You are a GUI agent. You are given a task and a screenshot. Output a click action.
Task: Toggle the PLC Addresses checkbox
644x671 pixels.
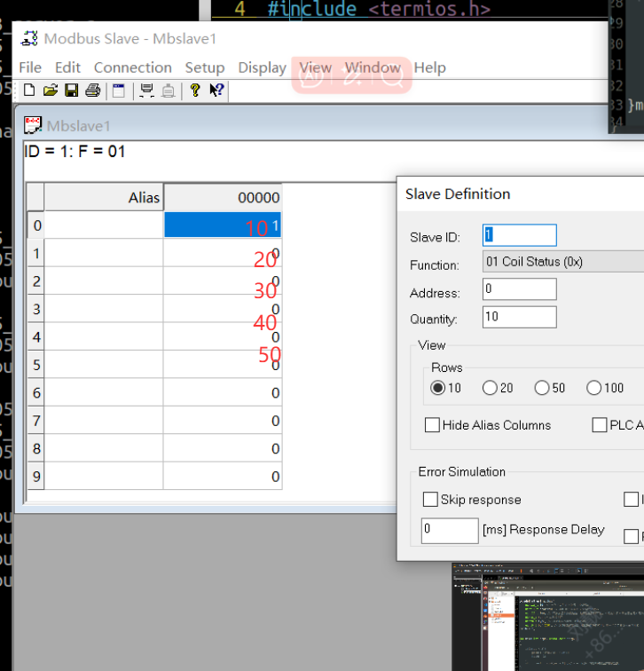(x=599, y=425)
